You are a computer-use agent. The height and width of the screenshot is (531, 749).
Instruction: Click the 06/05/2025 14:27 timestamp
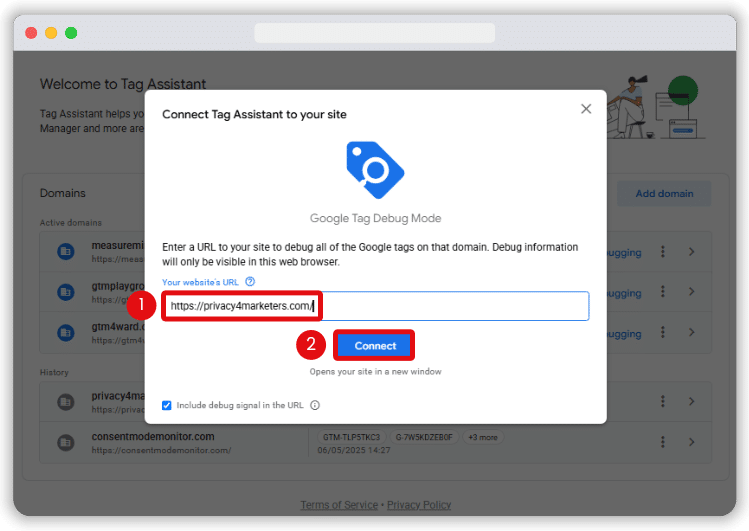point(354,450)
